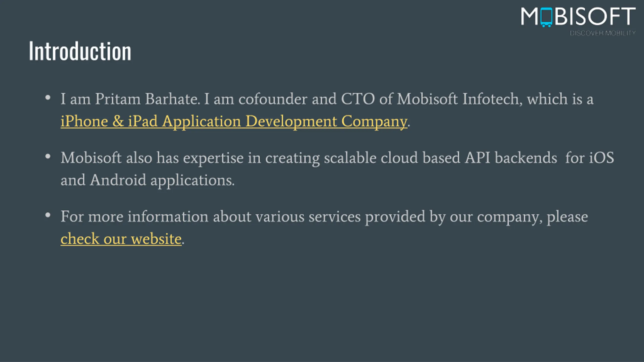
Task: Click the line 'and Android applications.'
Action: point(147,180)
